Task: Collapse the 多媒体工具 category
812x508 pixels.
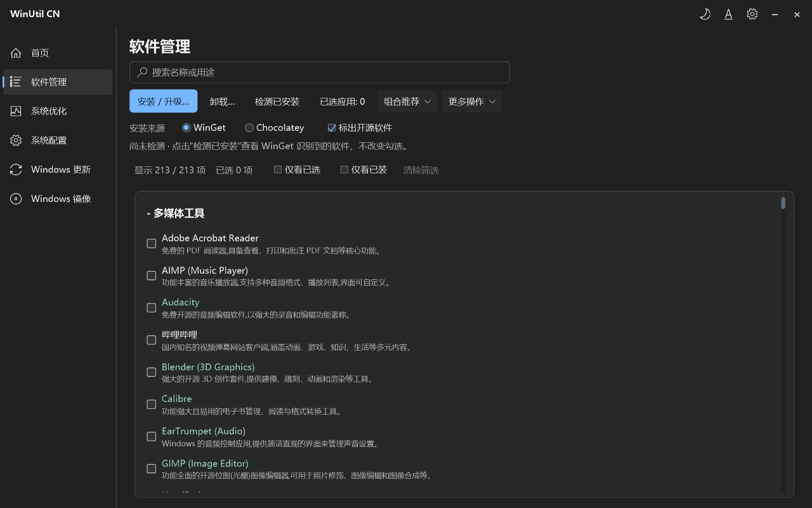Action: coord(176,213)
